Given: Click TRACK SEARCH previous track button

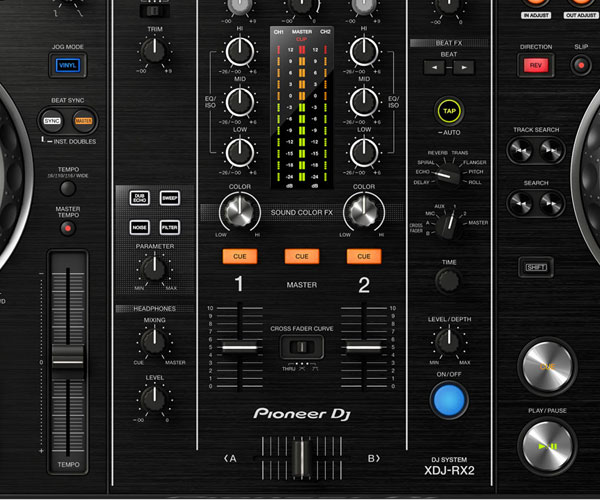Looking at the screenshot, I should [x=521, y=151].
